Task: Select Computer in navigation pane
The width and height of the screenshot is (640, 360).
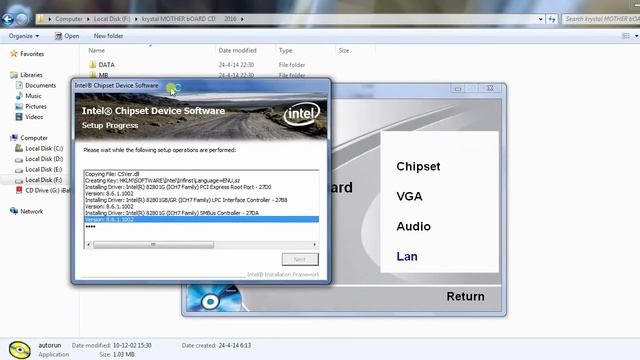Action: coord(34,138)
